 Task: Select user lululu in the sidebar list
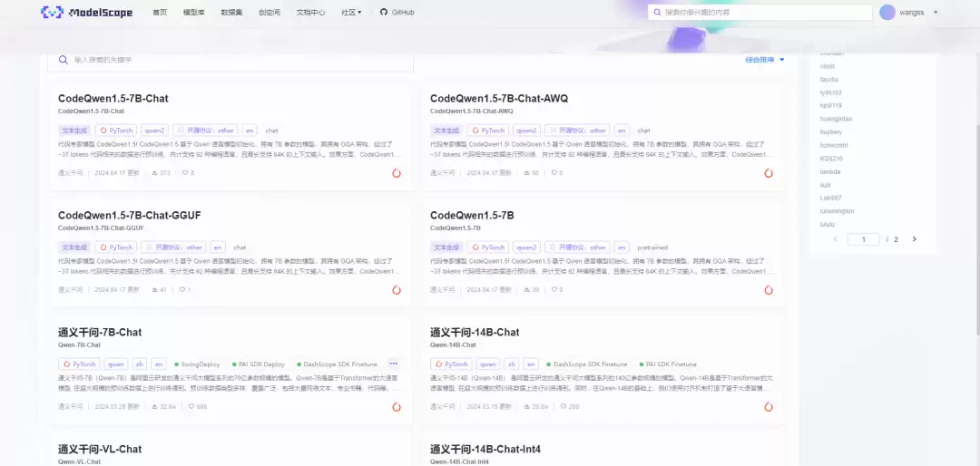coord(828,224)
